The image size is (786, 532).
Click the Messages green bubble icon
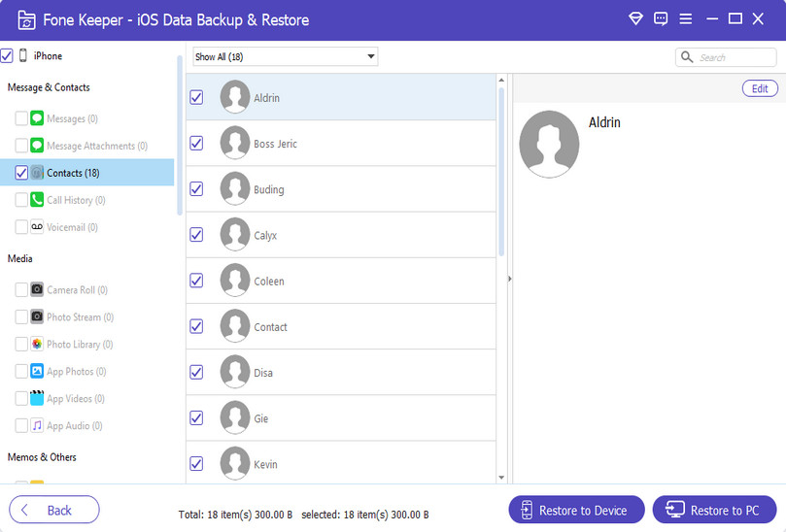[x=37, y=118]
